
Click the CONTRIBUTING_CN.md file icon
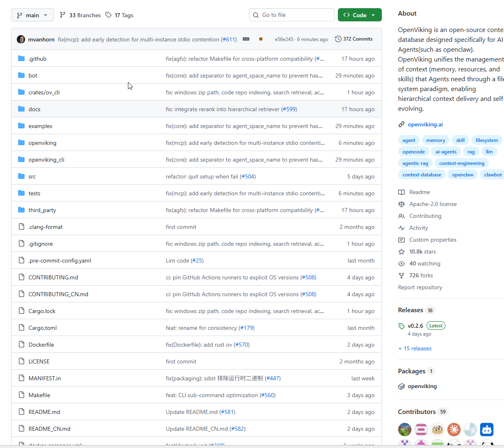21,294
